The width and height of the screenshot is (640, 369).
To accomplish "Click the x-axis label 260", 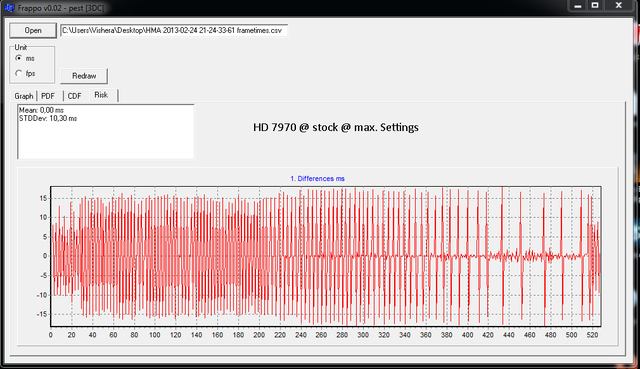I will click(321, 335).
